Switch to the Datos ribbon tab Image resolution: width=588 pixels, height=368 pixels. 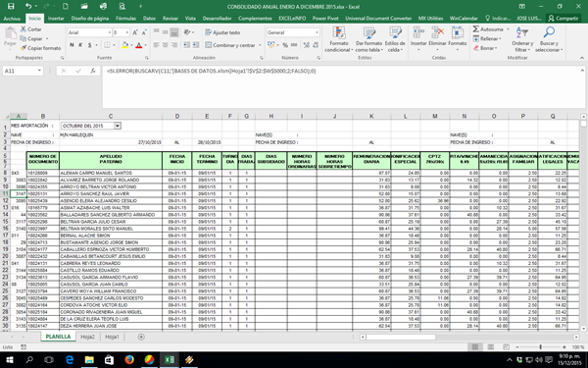149,18
